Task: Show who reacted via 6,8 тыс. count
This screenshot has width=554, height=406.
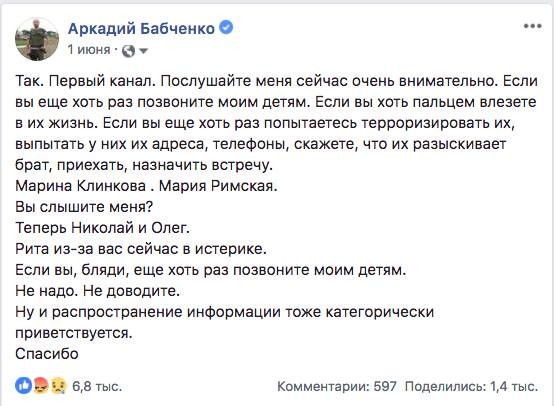Action: [97, 386]
